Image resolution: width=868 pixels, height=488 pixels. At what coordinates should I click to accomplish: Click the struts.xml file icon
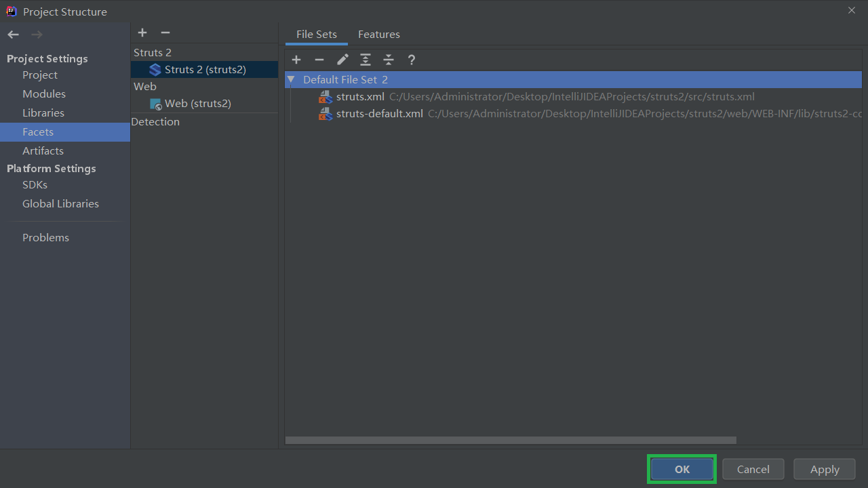click(325, 97)
